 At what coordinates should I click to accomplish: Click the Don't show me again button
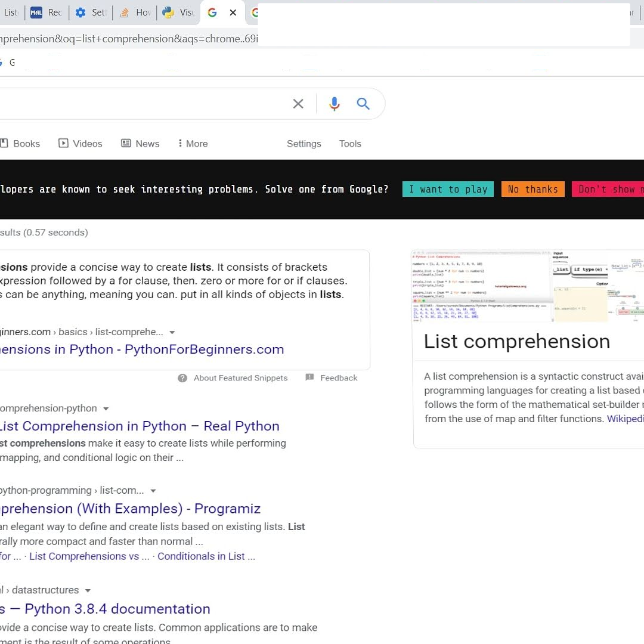tap(608, 190)
